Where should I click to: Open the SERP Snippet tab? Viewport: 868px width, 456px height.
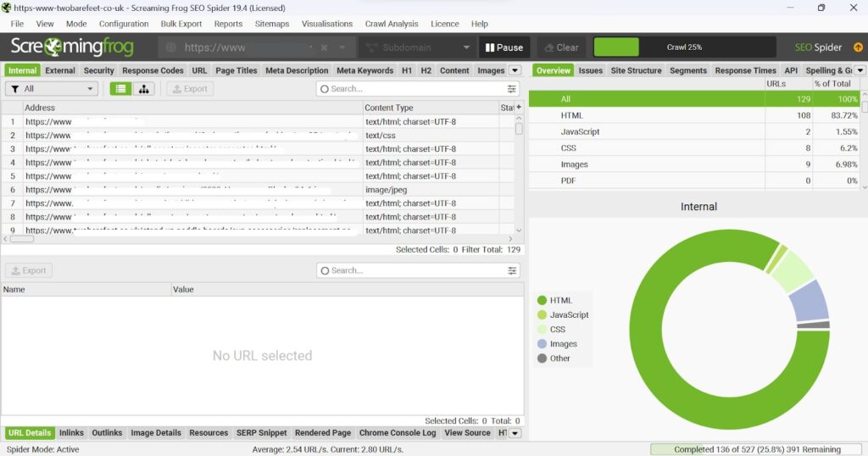(x=262, y=433)
